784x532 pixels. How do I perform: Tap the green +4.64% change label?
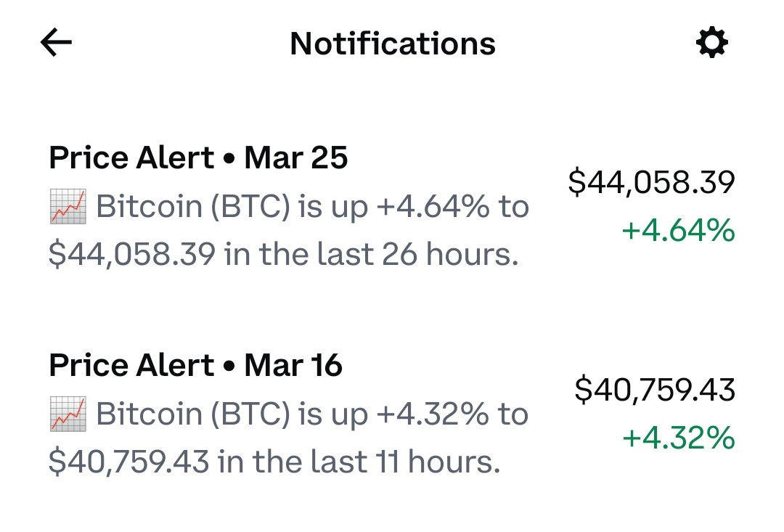(x=678, y=231)
